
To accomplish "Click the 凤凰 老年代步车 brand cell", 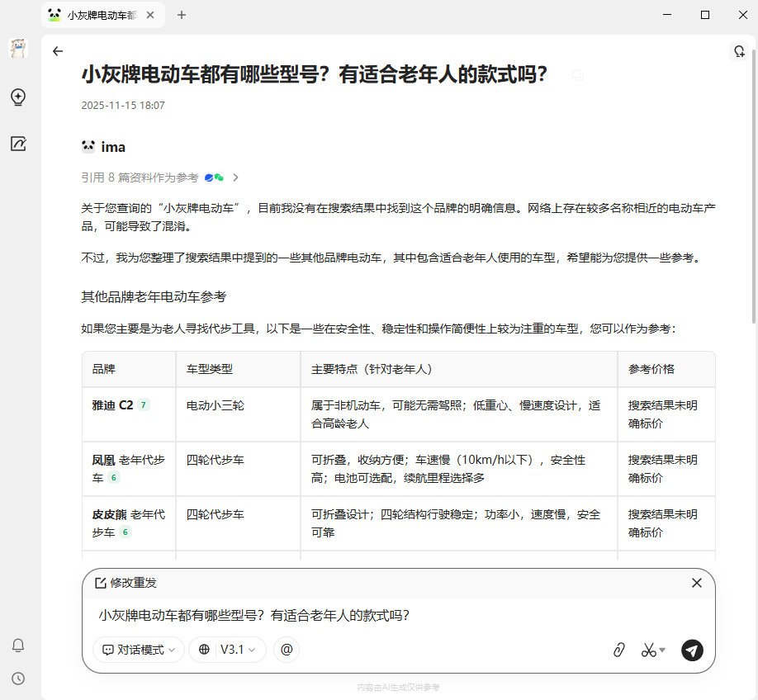I will point(129,469).
